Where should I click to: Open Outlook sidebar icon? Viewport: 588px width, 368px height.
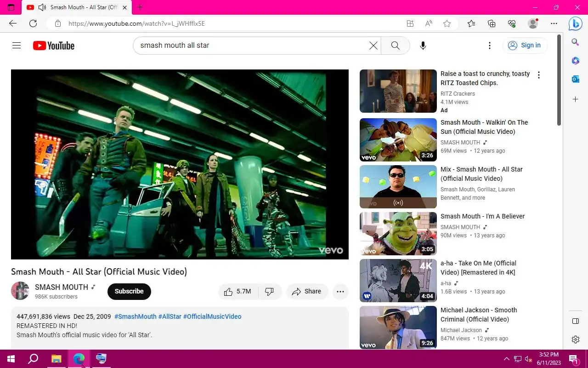[576, 79]
